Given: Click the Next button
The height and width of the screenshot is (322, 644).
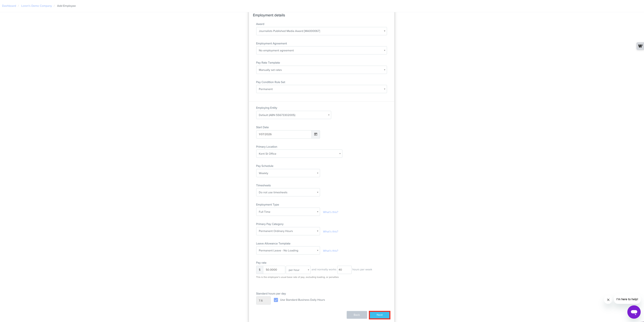Looking at the screenshot, I should (379, 315).
